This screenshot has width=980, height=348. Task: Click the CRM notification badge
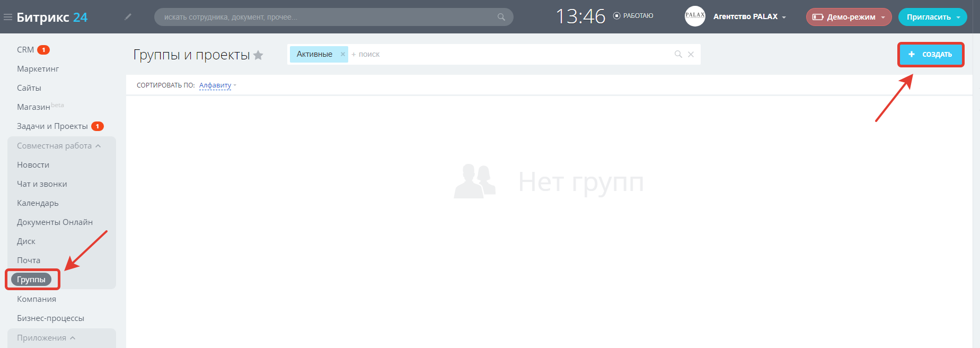(43, 50)
